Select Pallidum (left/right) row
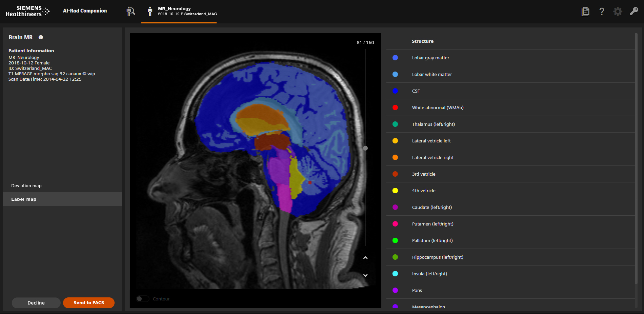The height and width of the screenshot is (314, 644). pos(510,240)
